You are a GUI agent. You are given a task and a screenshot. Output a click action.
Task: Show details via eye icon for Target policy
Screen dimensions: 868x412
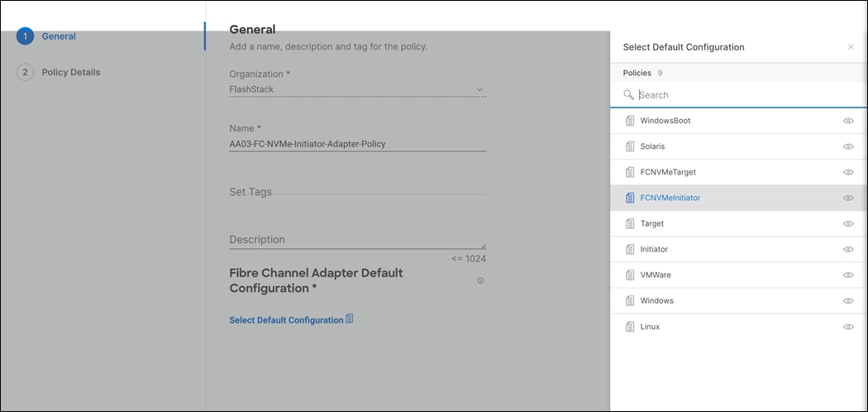(x=847, y=223)
